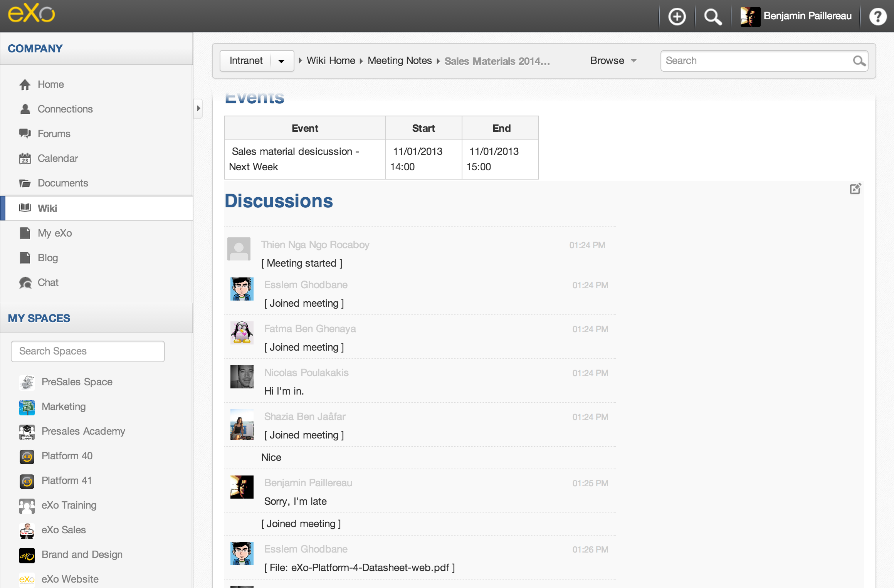
Task: Click the Marketing space icon
Action: 27,407
